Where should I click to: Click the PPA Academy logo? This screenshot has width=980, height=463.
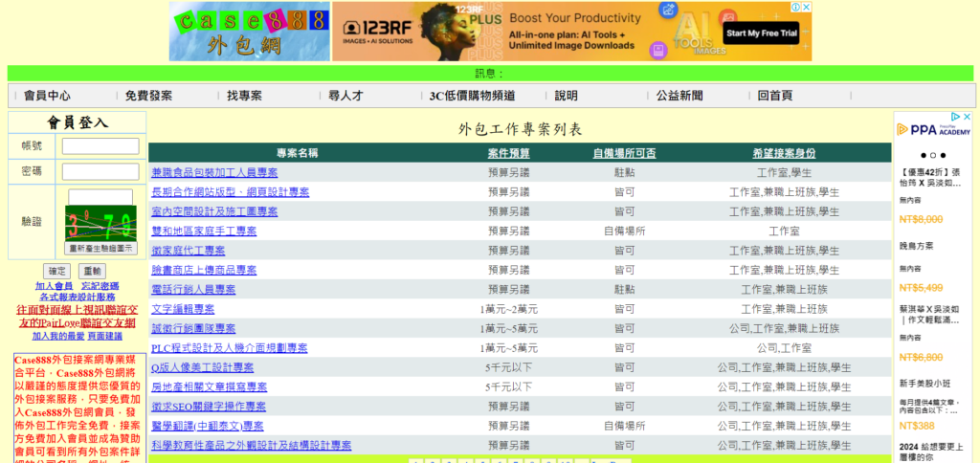coord(934,130)
